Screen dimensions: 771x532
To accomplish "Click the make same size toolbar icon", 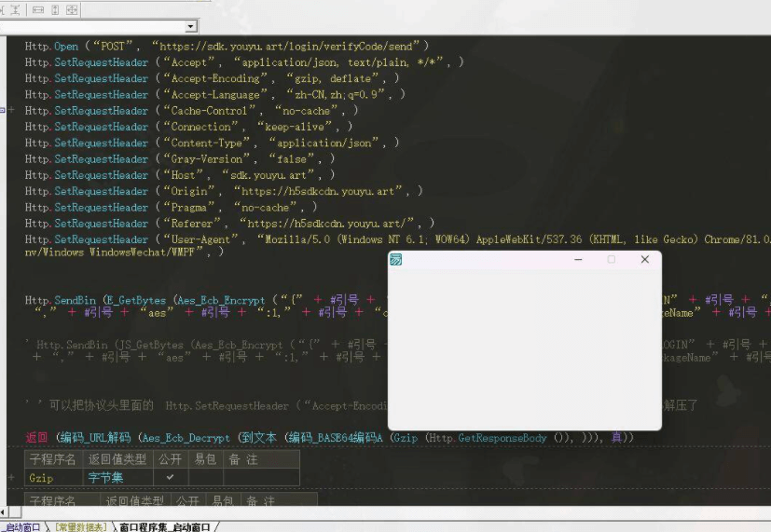I will tap(72, 10).
